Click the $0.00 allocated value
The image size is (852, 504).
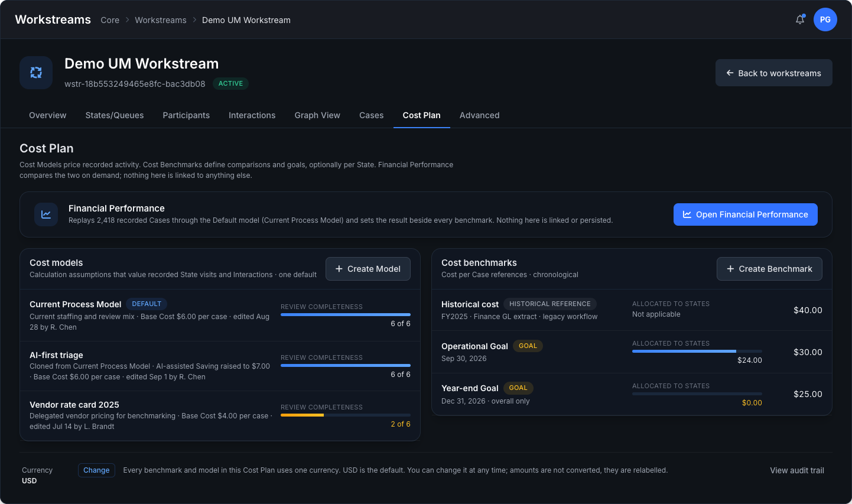click(752, 402)
